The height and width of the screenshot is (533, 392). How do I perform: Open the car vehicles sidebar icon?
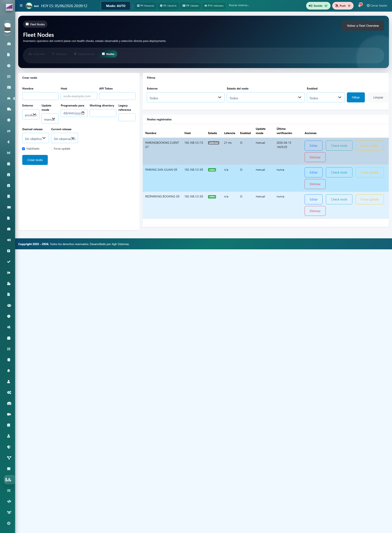[9, 98]
